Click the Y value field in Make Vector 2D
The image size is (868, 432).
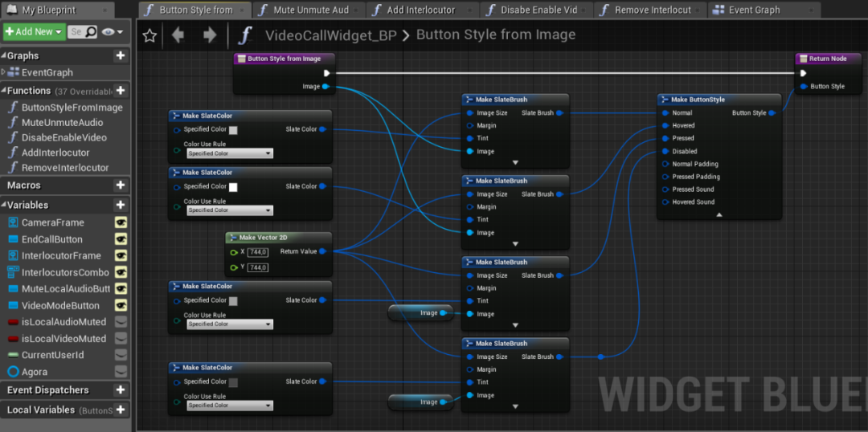pos(258,267)
